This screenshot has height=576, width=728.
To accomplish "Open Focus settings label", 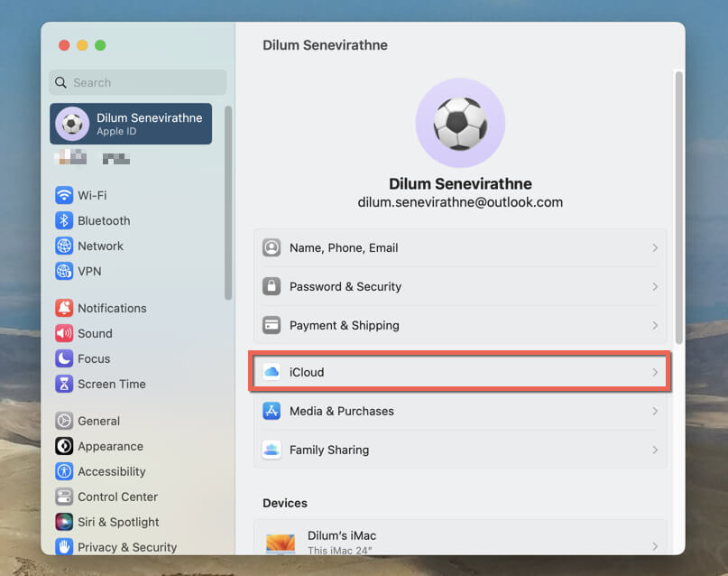I will tap(94, 358).
